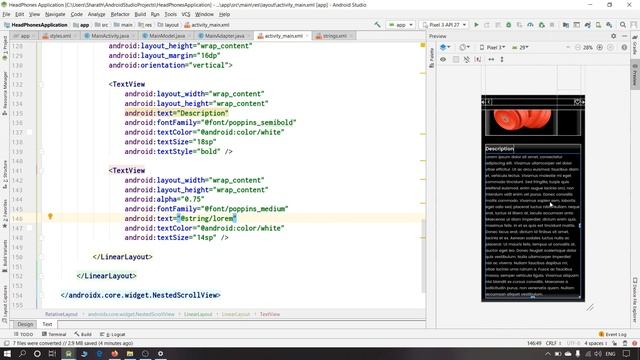
Task: Open UTF-8 encoding selector in status bar
Action: coord(573,343)
